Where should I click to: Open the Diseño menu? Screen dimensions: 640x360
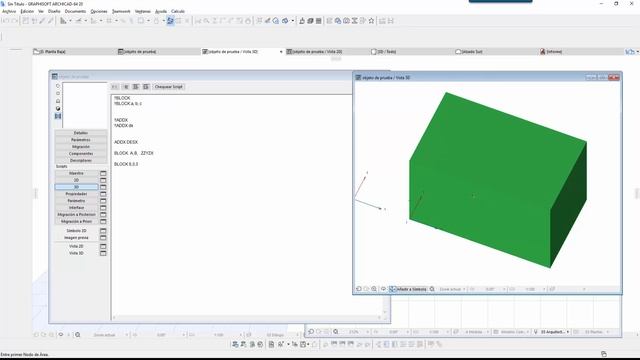(54, 11)
